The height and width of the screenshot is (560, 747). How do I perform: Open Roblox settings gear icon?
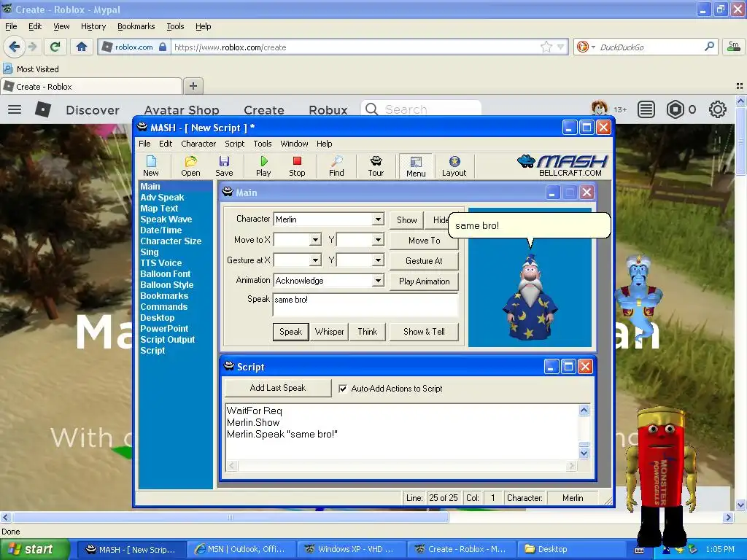(x=718, y=109)
